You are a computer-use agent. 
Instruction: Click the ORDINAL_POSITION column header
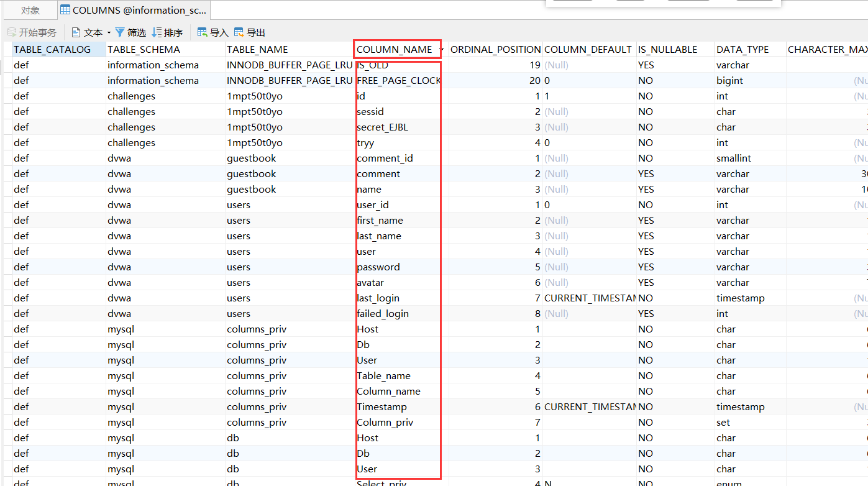coord(495,50)
